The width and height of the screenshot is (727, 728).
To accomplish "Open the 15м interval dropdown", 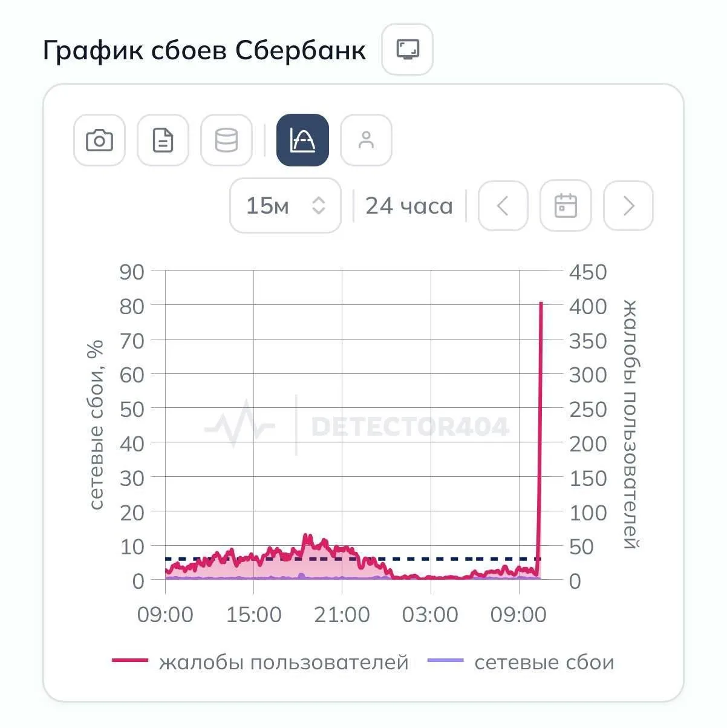I will [285, 206].
